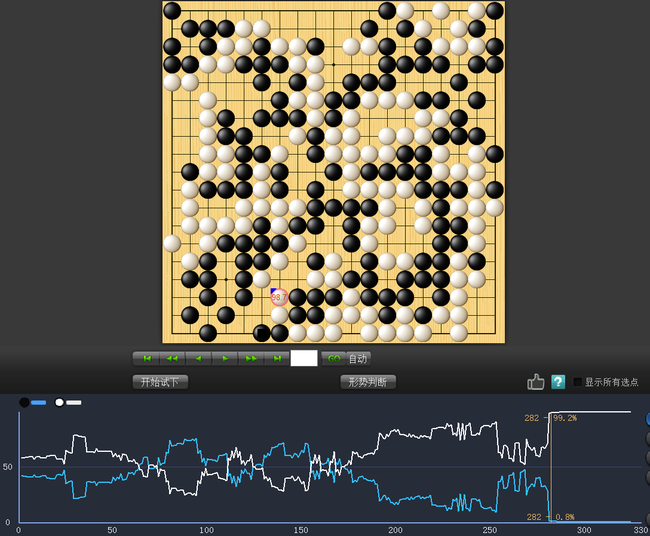
Task: Click the 100 tick label on the chart axis
Action: [206, 530]
